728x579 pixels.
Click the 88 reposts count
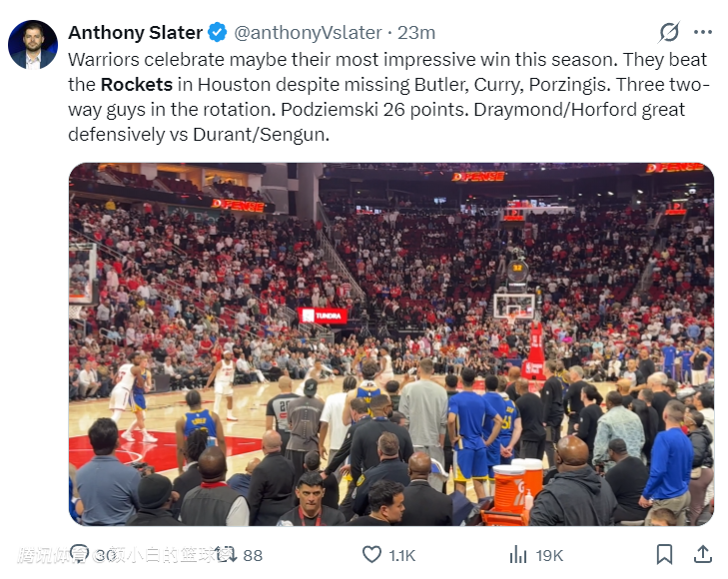253,555
